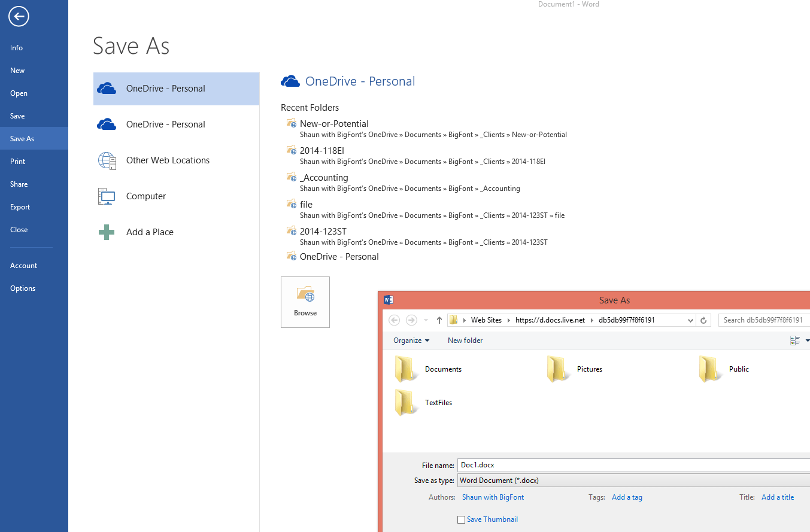Click the arrow after https://d.docs.live.net in path
Screen dimensions: 810x532
coord(592,320)
